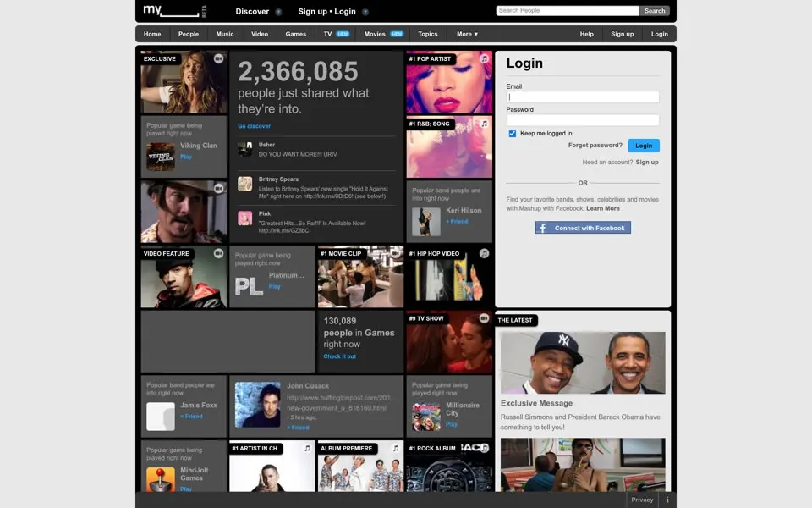
Task: Click + Friend under John Cusack
Action: 298,428
